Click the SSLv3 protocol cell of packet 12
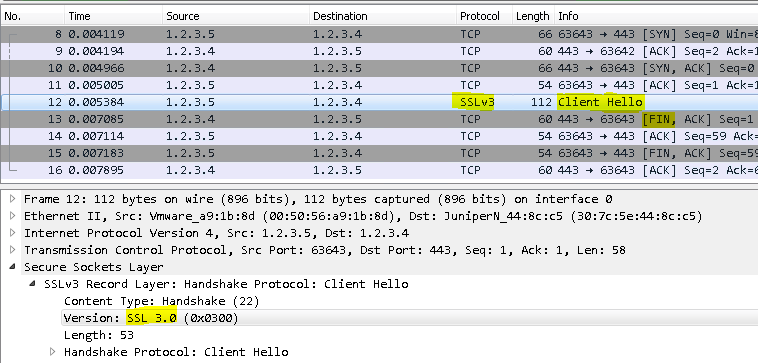Image resolution: width=758 pixels, height=363 pixels. 477,102
